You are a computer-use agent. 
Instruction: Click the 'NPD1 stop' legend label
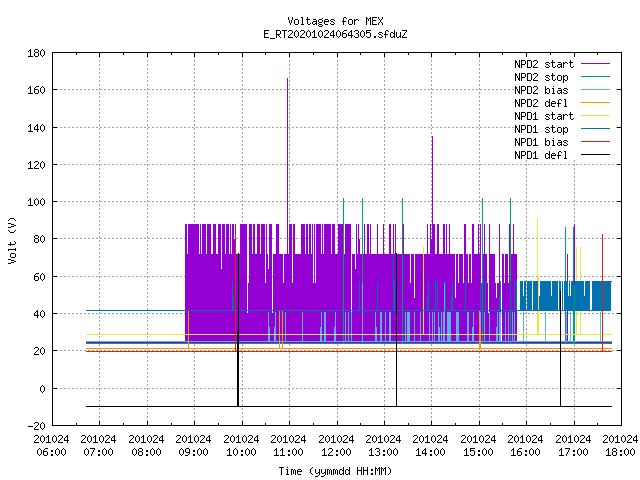(x=541, y=129)
